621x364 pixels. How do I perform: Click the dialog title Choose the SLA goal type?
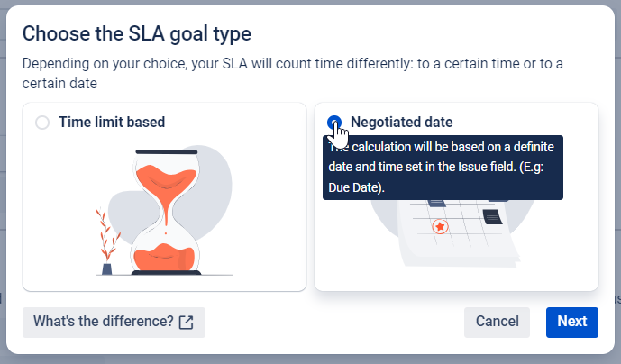pos(137,33)
